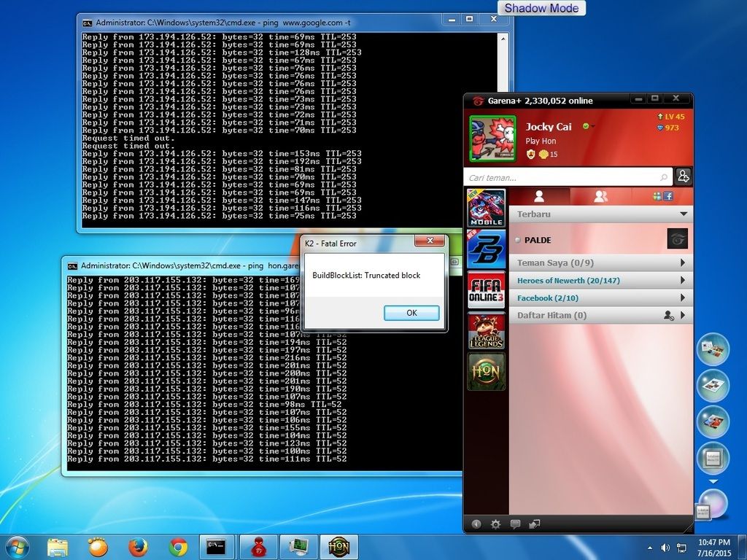The width and height of the screenshot is (747, 560).
Task: Switch to the single-person friends tab
Action: coord(539,196)
